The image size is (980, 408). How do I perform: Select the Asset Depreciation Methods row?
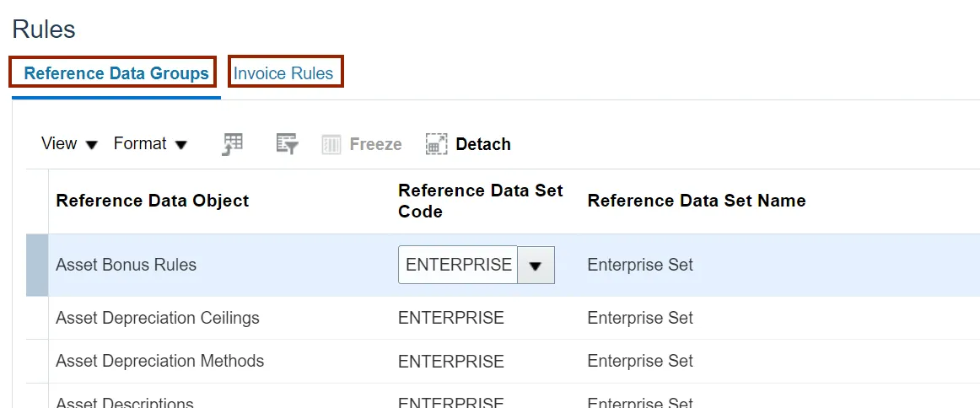point(503,361)
